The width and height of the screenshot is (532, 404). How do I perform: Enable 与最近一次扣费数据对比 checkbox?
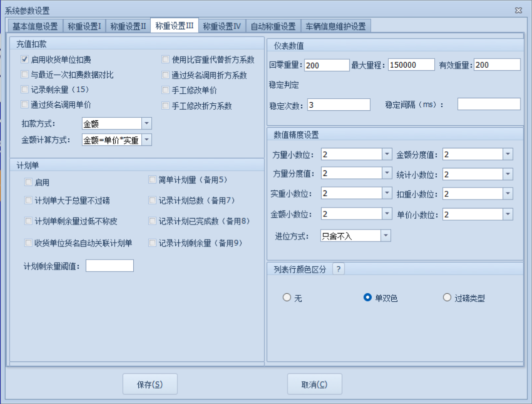coord(24,75)
